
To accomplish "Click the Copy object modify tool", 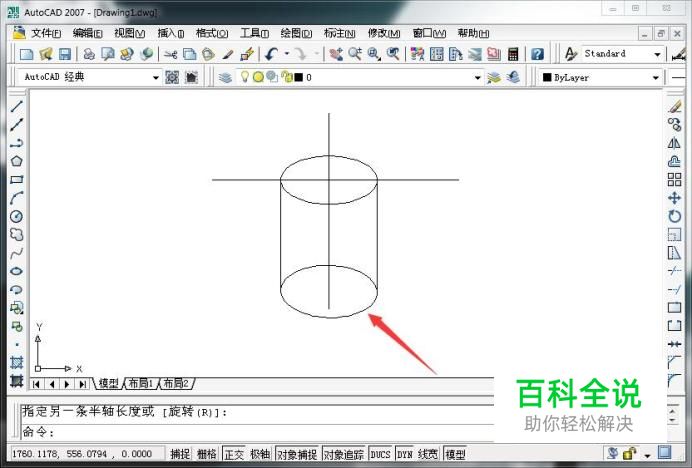I will pyautogui.click(x=674, y=125).
